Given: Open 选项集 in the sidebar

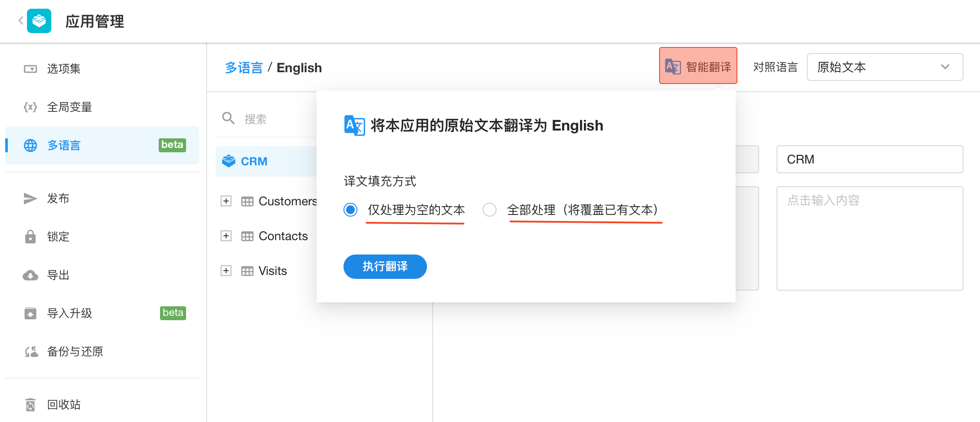Looking at the screenshot, I should pyautogui.click(x=63, y=69).
